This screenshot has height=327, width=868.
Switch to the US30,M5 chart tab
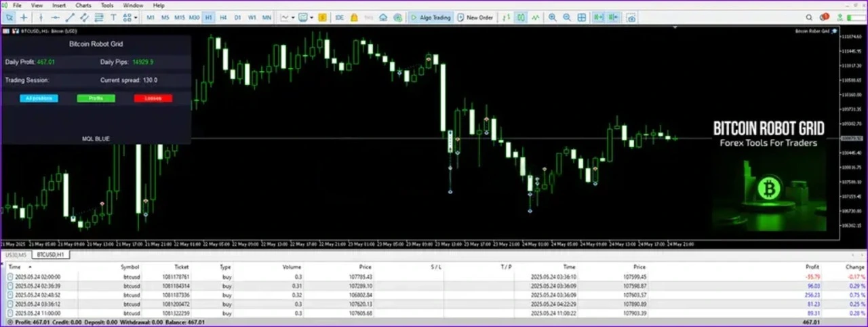click(x=14, y=254)
